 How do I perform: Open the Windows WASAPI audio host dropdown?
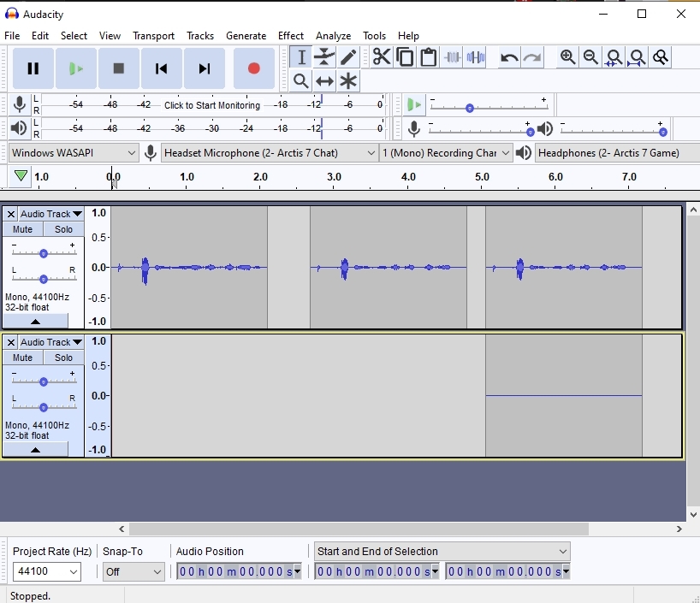click(74, 153)
